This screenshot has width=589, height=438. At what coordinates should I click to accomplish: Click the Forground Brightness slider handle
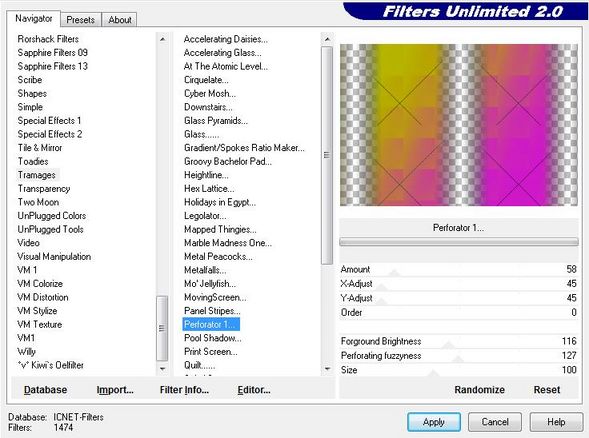(448, 345)
